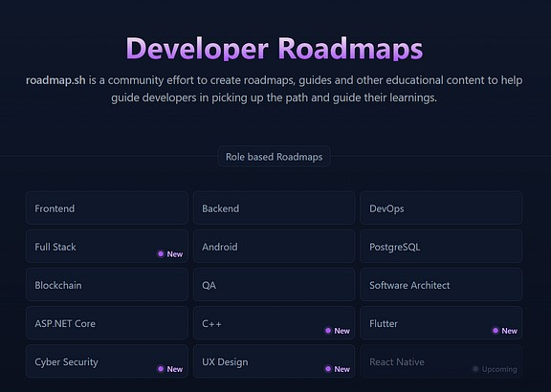Screen dimensions: 551x392
Task: Open the Android roadmap card
Action: [x=275, y=247]
